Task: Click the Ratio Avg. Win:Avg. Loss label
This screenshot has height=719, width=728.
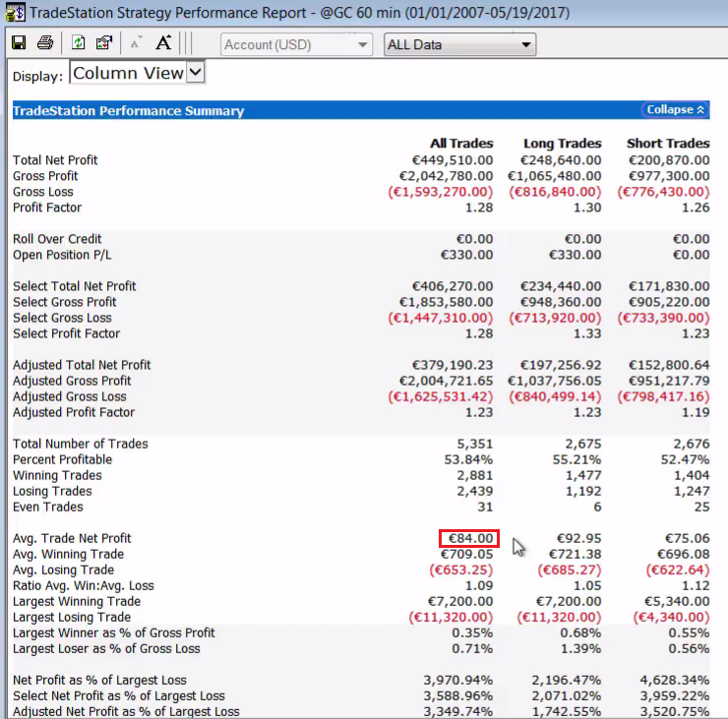Action: (x=84, y=586)
